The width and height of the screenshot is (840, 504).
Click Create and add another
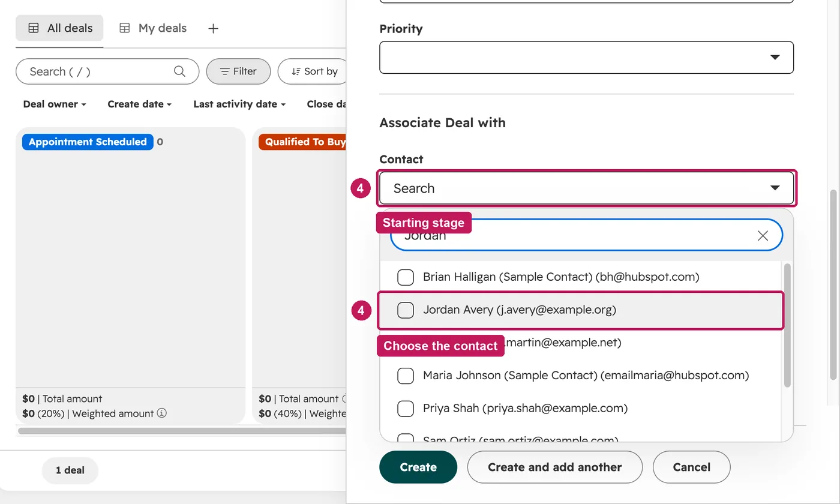click(555, 467)
